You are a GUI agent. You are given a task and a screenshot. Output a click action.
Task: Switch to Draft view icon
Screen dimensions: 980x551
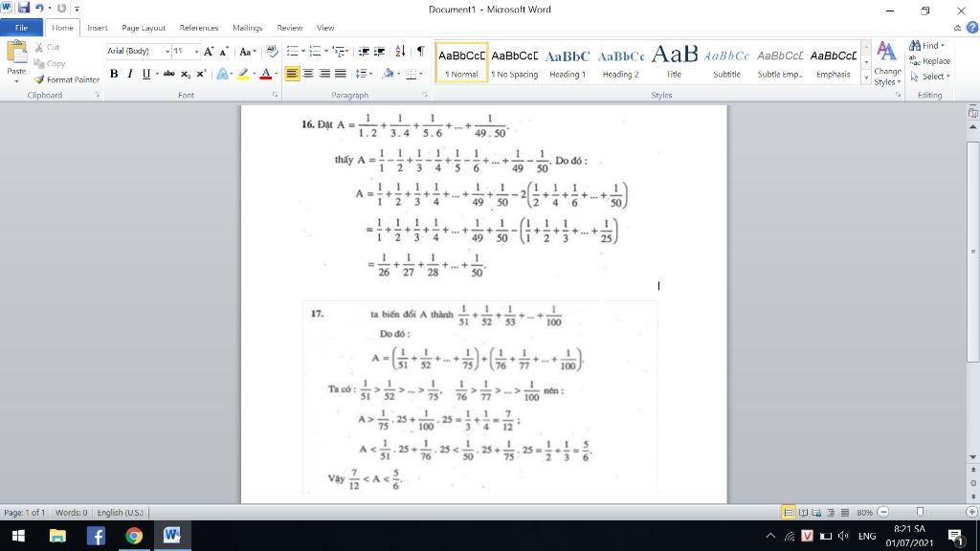pyautogui.click(x=844, y=513)
